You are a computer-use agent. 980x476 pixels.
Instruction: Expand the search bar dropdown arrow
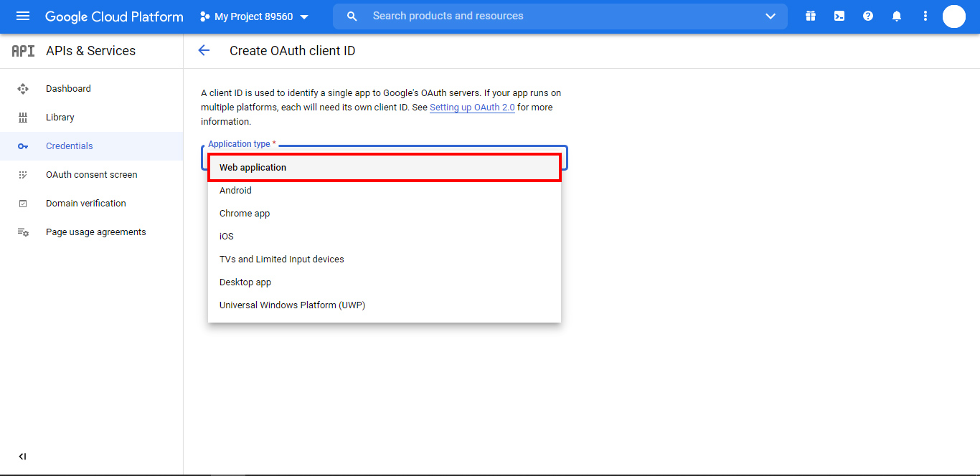click(771, 16)
